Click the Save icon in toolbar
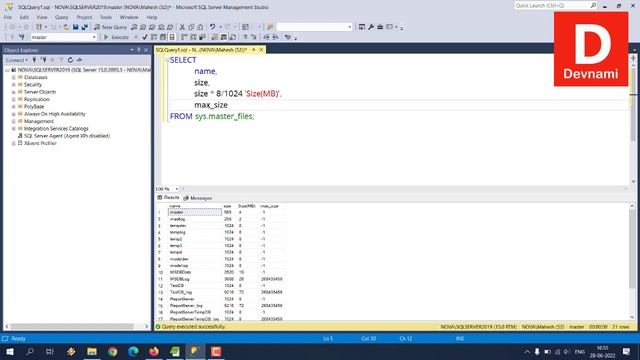The width and height of the screenshot is (640, 360). click(x=76, y=27)
